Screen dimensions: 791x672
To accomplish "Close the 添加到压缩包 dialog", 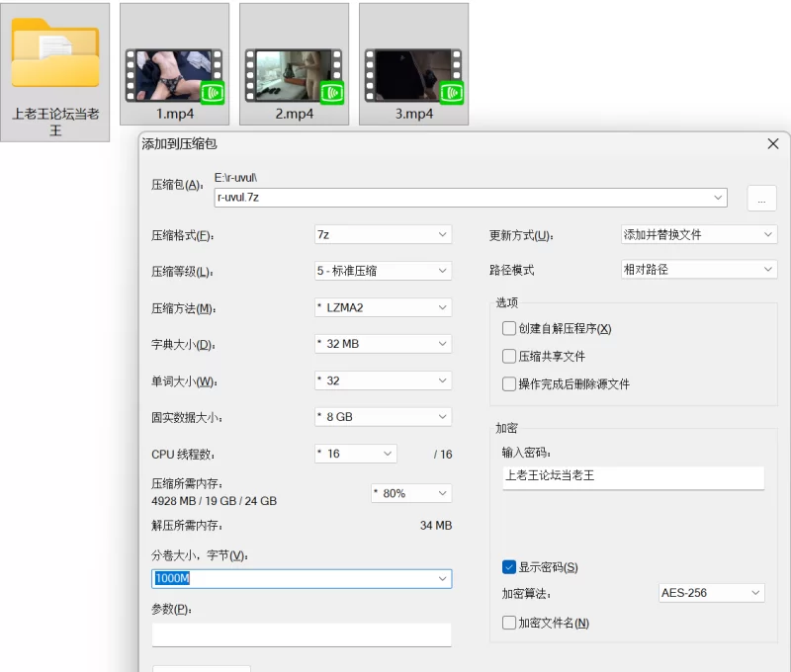I will pos(773,144).
